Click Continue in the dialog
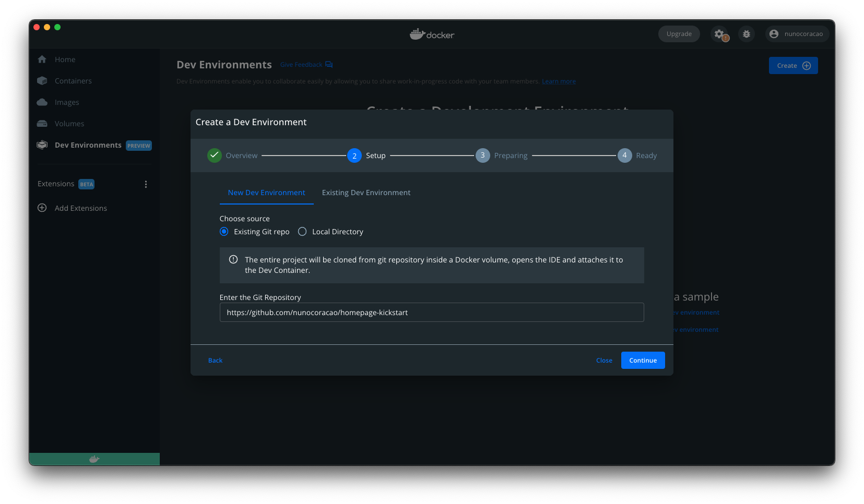Image resolution: width=864 pixels, height=504 pixels. pos(643,361)
